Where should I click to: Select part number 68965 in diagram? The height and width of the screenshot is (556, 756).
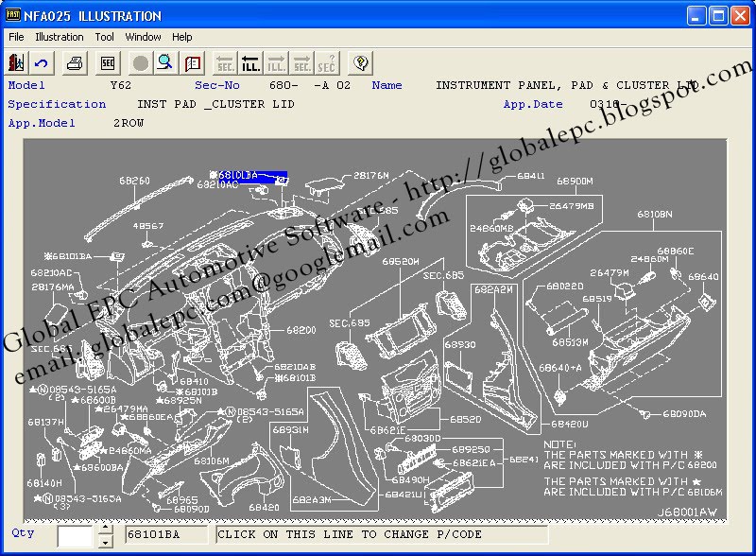pos(182,500)
